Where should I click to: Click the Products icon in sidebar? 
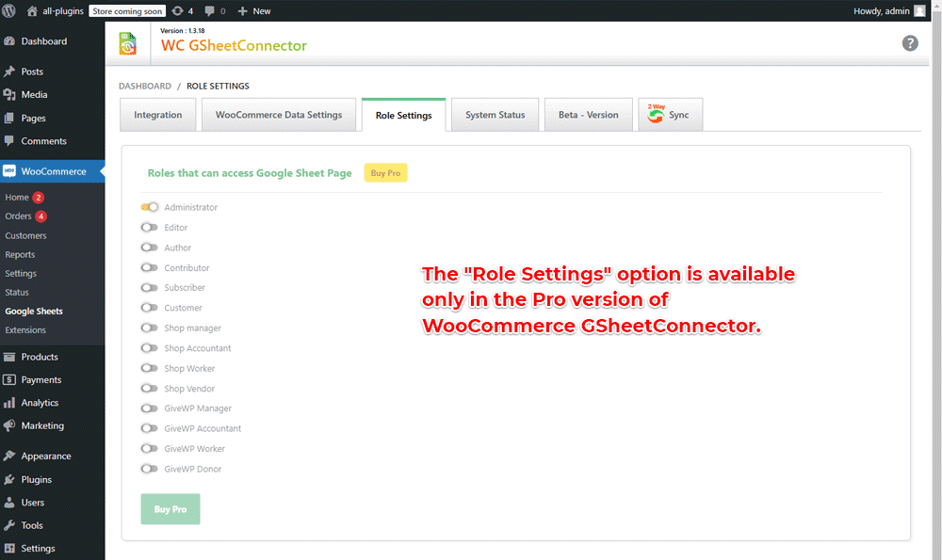tap(9, 357)
